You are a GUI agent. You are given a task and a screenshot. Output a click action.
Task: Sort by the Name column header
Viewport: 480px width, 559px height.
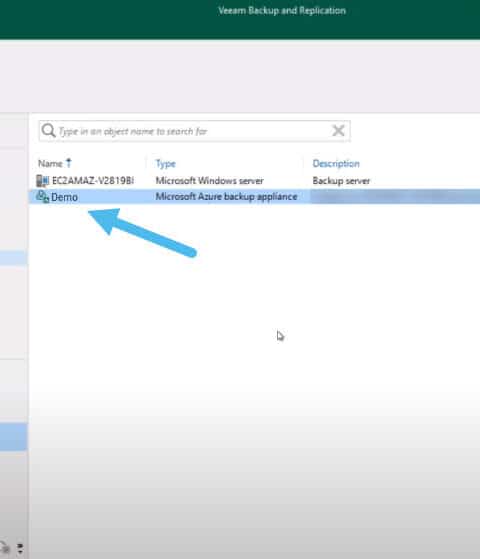tap(50, 164)
